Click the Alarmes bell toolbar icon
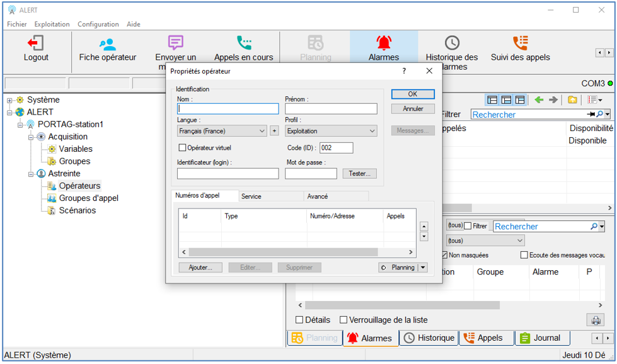The height and width of the screenshot is (364, 617). tap(384, 43)
